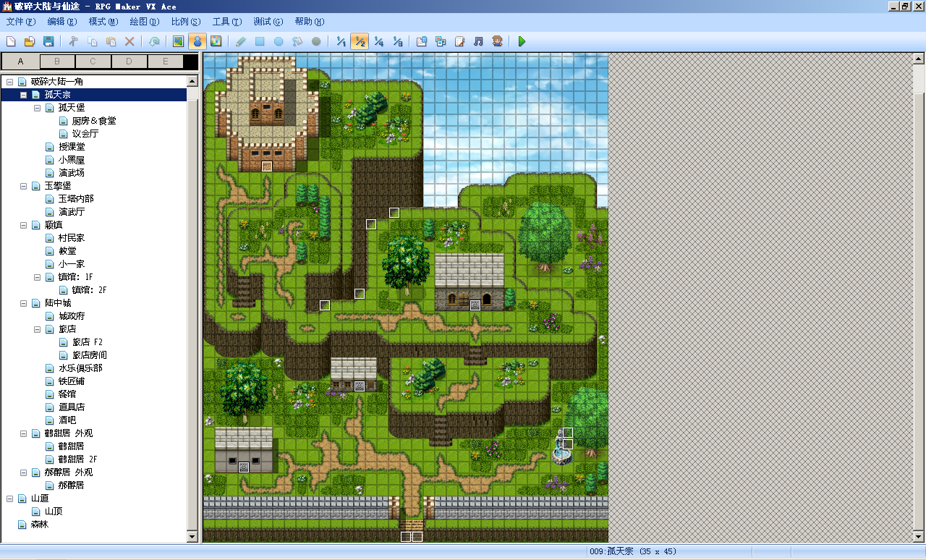Image resolution: width=926 pixels, height=560 pixels.
Task: Select the 教堂 map
Action: tap(67, 251)
